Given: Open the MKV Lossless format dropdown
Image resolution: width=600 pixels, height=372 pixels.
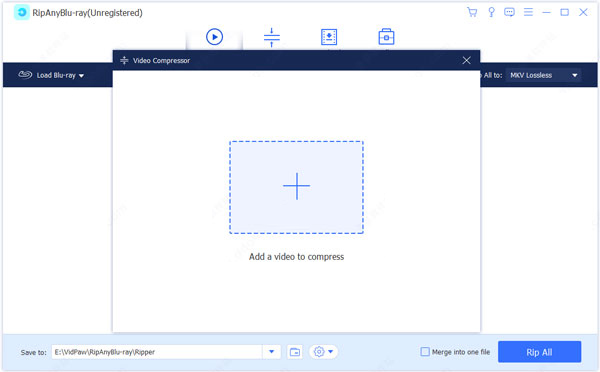Looking at the screenshot, I should tap(543, 75).
